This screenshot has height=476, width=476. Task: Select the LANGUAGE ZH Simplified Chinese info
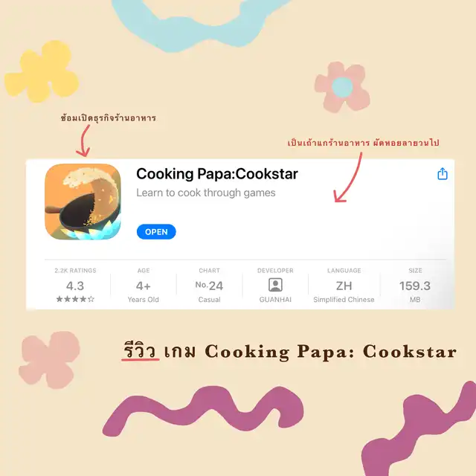pyautogui.click(x=344, y=286)
